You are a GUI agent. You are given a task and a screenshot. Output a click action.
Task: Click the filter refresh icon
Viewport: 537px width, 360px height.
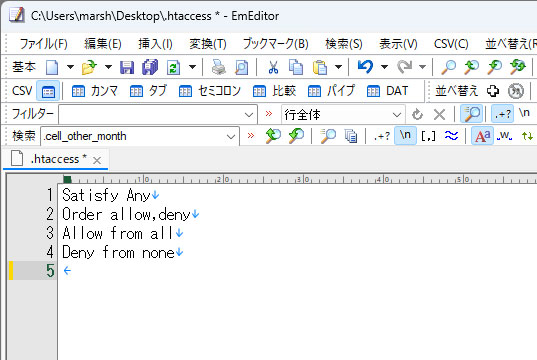pyautogui.click(x=417, y=114)
